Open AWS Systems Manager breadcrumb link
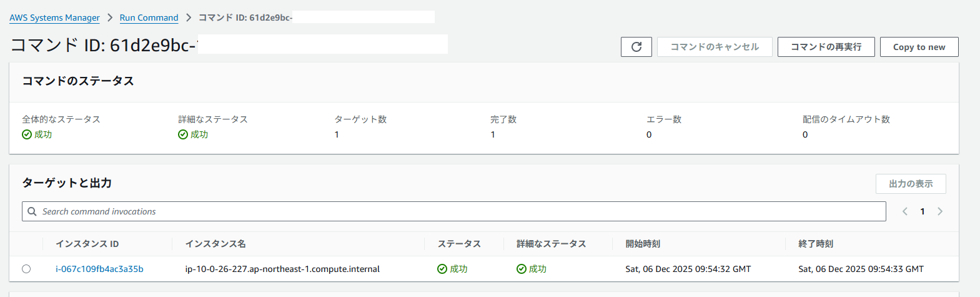This screenshot has height=297, width=980. tap(54, 18)
